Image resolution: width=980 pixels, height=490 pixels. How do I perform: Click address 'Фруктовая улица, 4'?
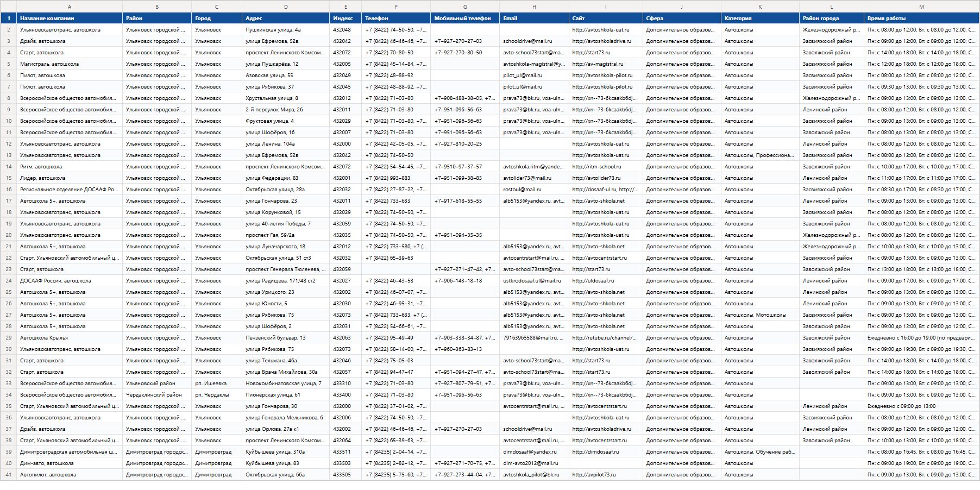(286, 121)
